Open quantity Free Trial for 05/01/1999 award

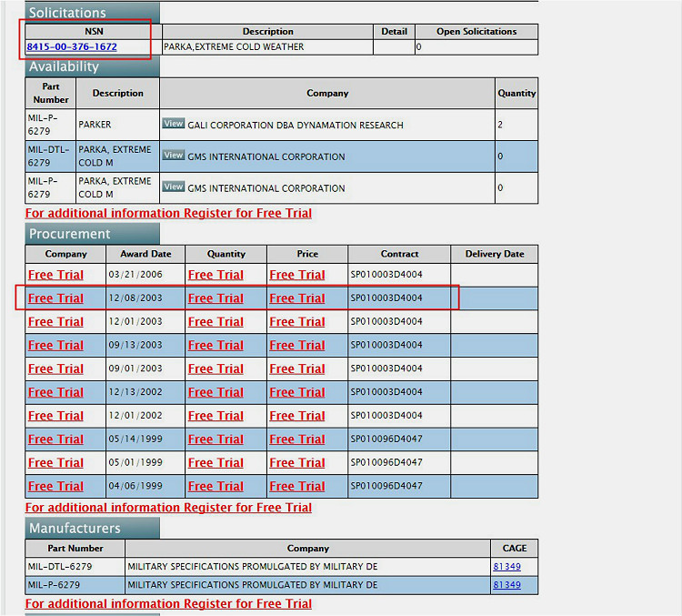click(216, 463)
